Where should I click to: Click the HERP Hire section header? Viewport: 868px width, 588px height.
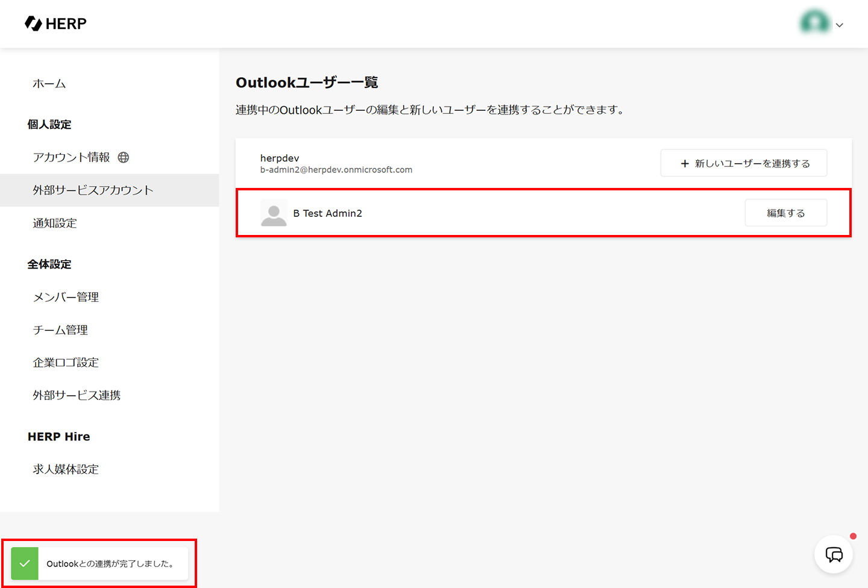59,437
